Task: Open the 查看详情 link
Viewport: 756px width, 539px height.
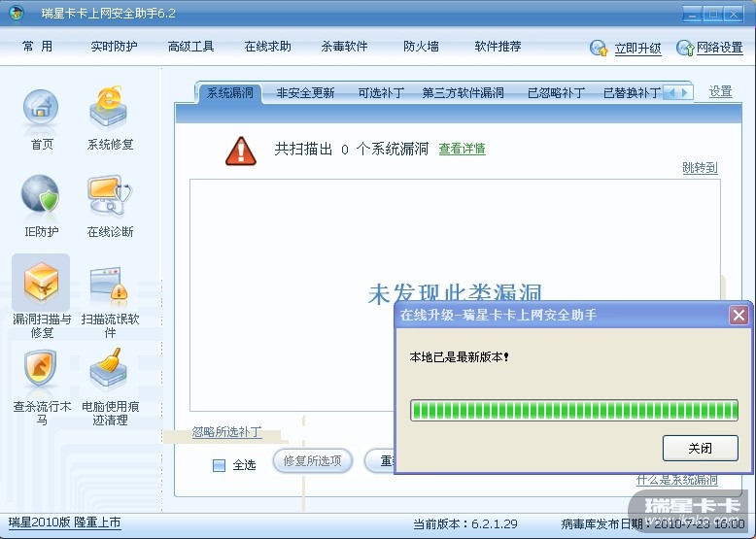Action: (x=462, y=149)
